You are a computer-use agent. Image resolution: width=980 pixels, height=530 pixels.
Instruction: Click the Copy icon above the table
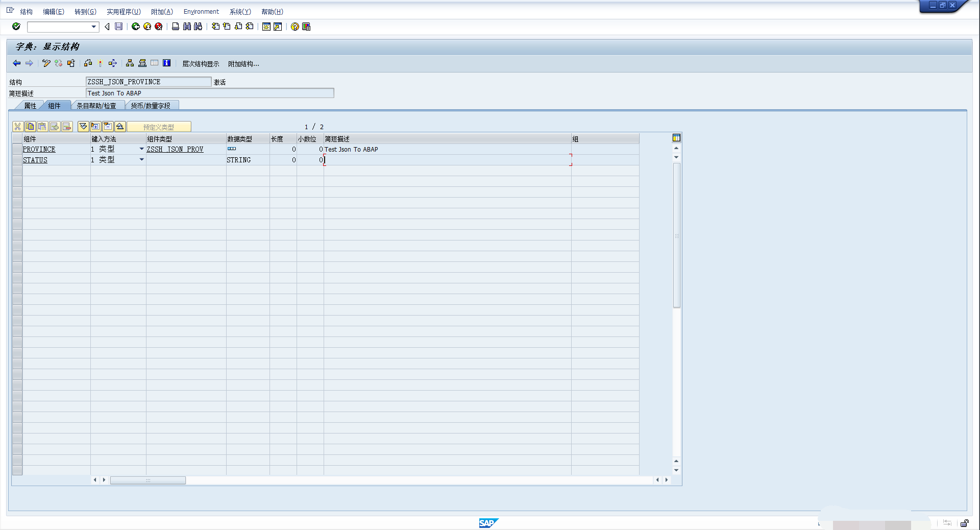(x=30, y=127)
